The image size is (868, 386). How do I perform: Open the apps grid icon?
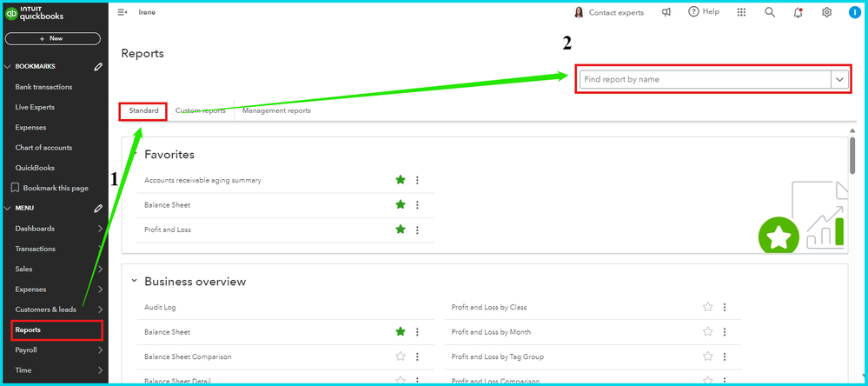(741, 12)
